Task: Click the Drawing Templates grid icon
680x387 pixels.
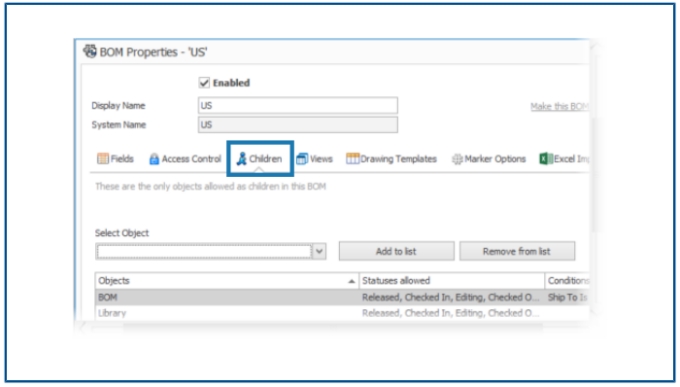Action: point(353,159)
